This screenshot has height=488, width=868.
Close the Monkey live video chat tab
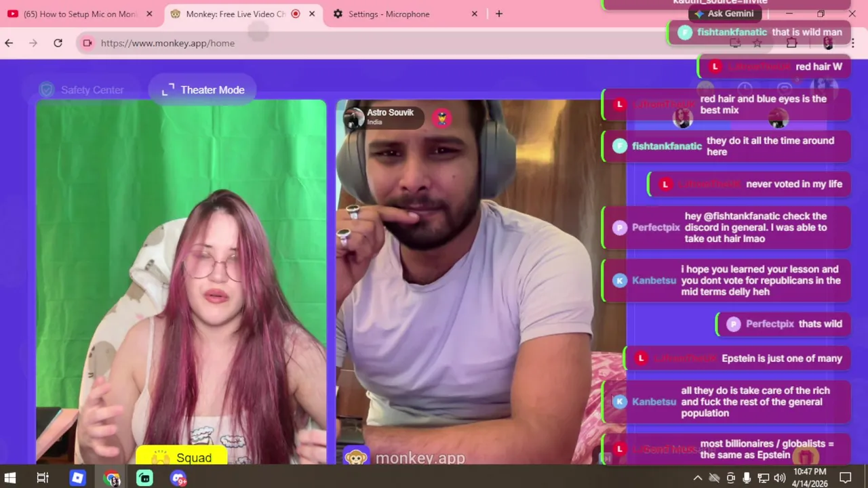pos(312,14)
